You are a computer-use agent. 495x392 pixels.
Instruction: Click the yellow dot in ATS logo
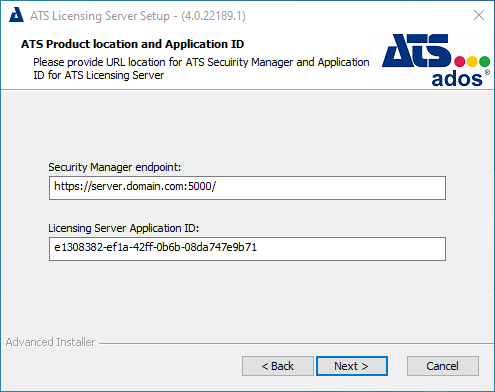(x=472, y=62)
